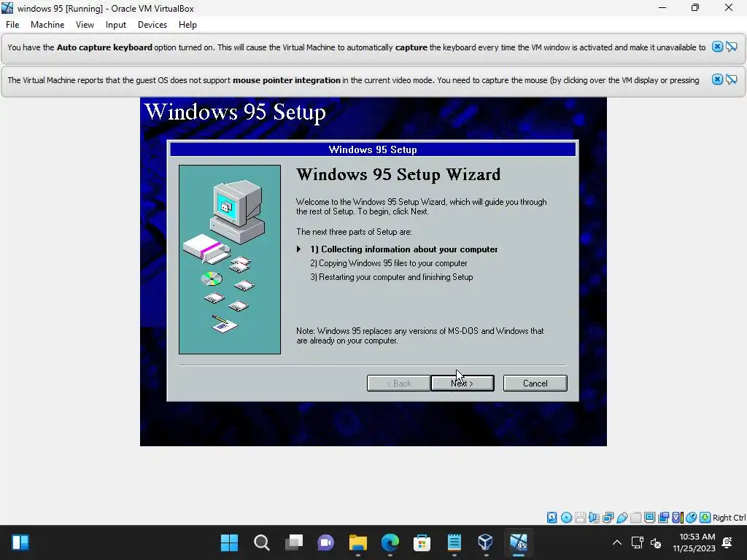
Task: Open File Explorer from the taskbar
Action: [x=357, y=542]
